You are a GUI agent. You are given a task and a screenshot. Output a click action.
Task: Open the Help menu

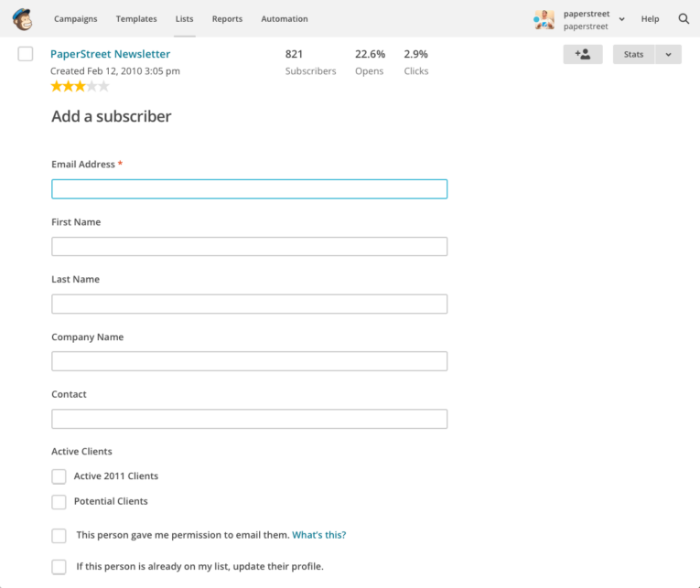650,18
